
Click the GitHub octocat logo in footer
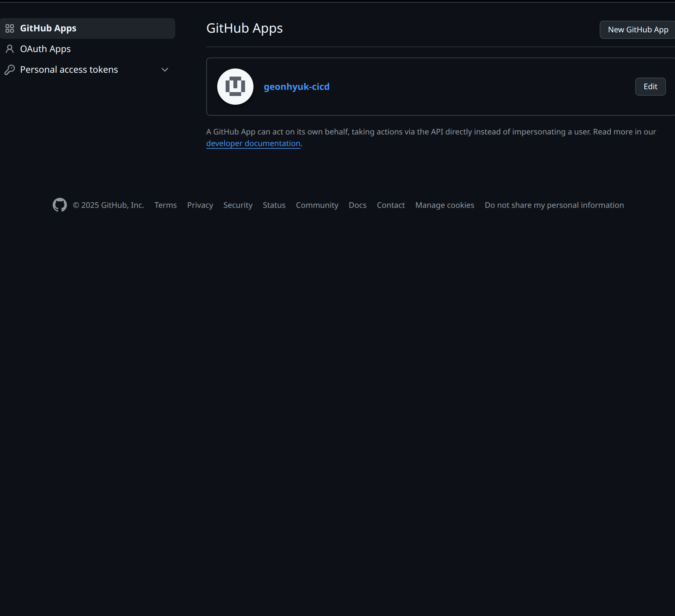click(x=59, y=205)
